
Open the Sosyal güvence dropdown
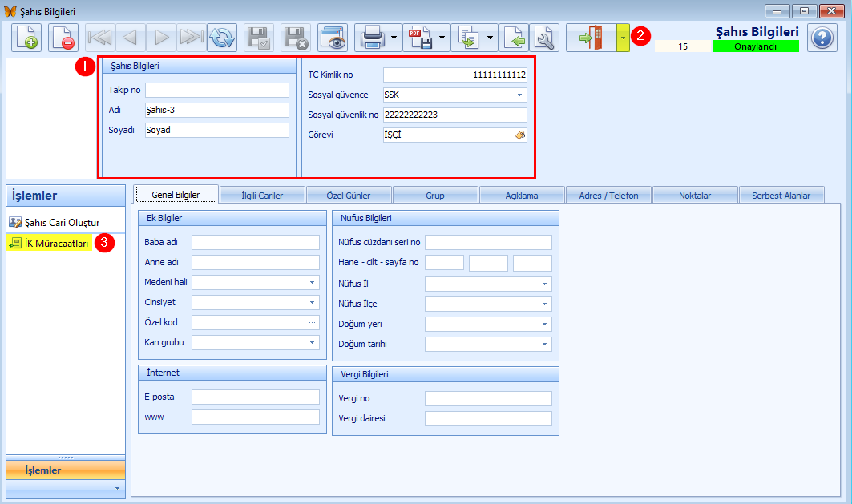(519, 95)
